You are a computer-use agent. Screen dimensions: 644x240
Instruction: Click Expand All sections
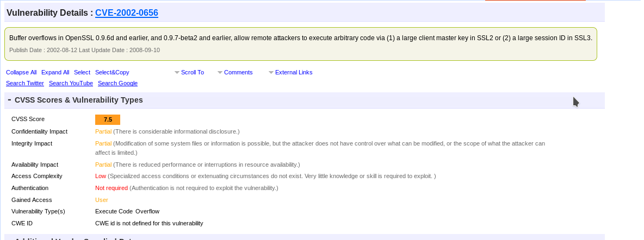pyautogui.click(x=55, y=72)
